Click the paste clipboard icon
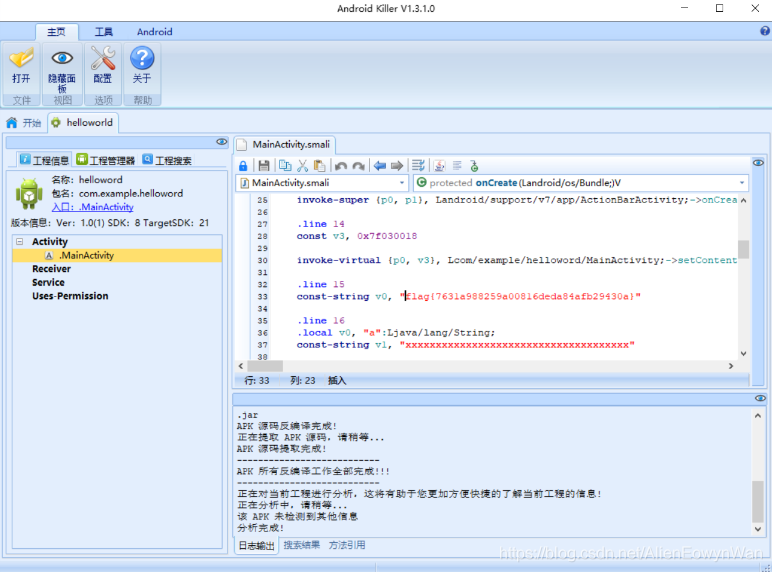This screenshot has height=572, width=772. 320,166
